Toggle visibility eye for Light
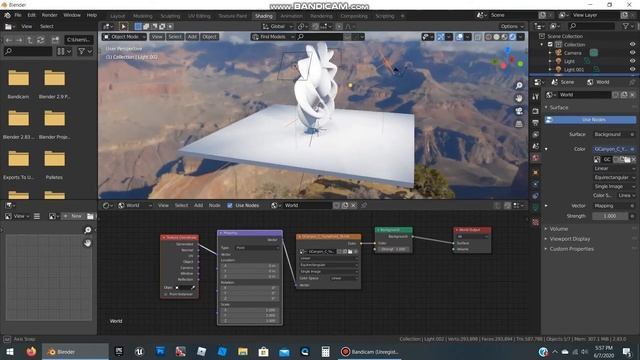640x360 pixels. [632, 61]
